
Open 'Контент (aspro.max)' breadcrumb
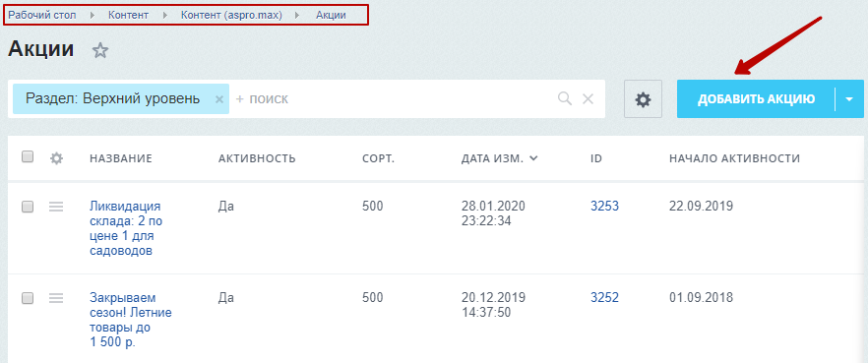[231, 15]
